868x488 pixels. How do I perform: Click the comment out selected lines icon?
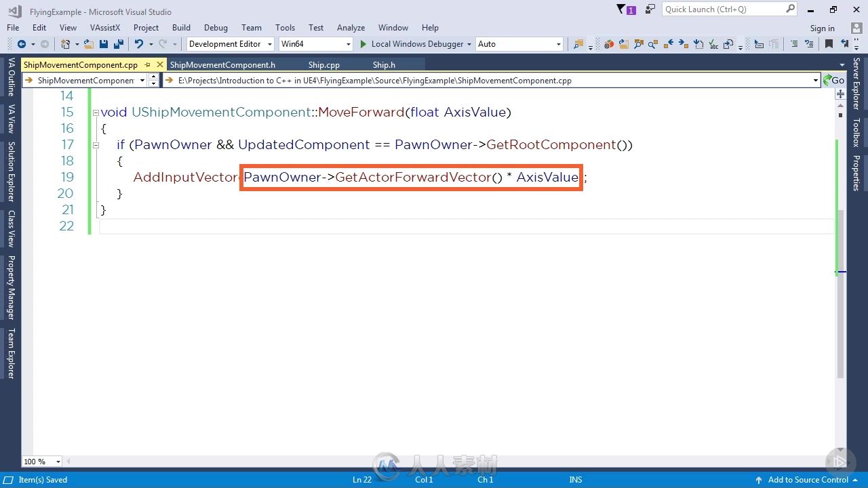(x=794, y=44)
